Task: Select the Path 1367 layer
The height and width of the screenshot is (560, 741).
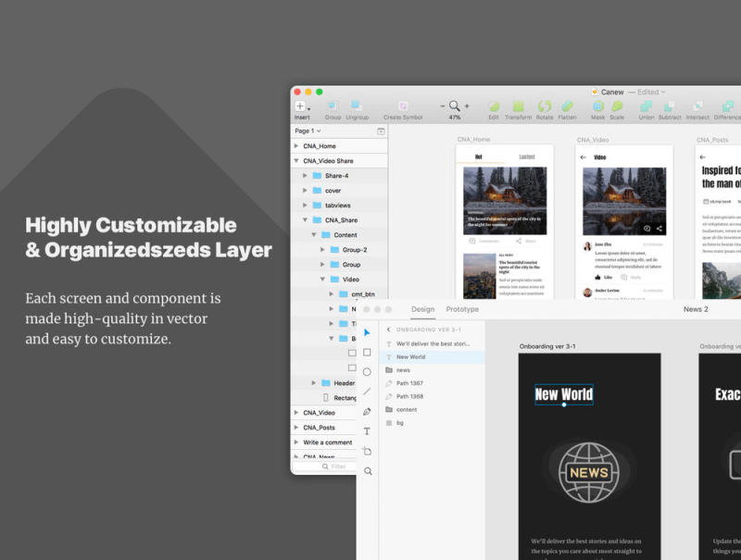Action: tap(409, 383)
